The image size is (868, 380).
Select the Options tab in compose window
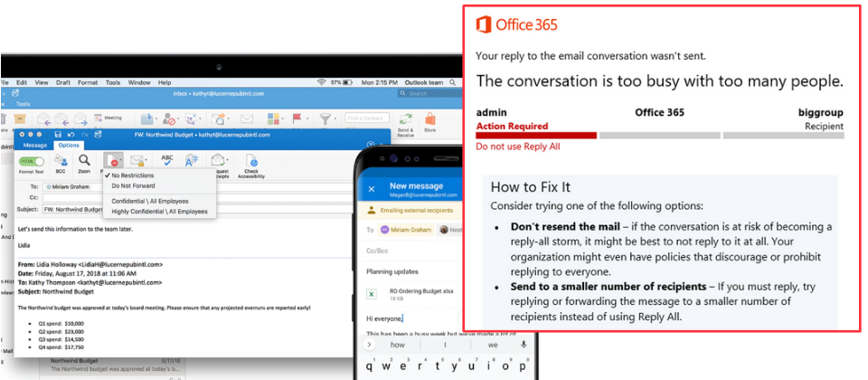point(69,146)
